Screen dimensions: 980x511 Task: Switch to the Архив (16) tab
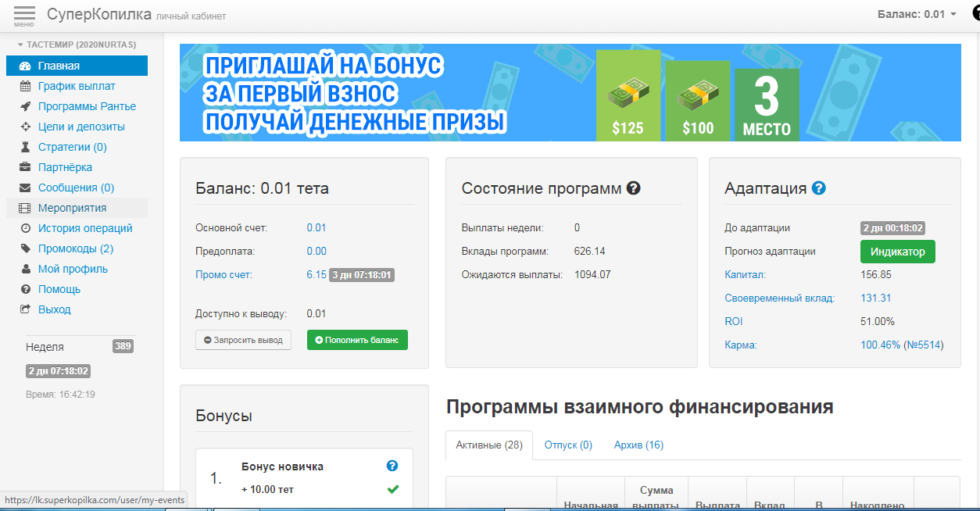pos(638,445)
